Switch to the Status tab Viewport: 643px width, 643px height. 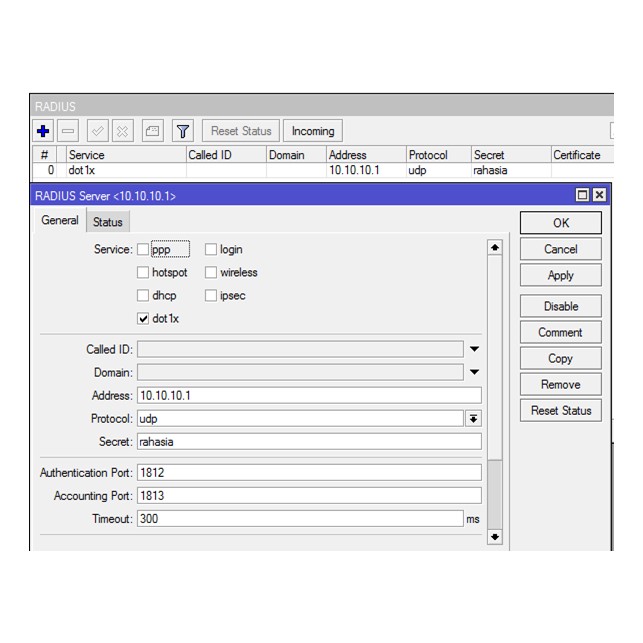(x=108, y=222)
